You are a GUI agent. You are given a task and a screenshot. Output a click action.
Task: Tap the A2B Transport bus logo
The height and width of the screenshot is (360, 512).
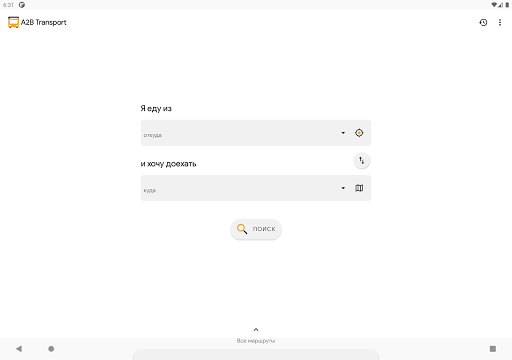coord(13,22)
